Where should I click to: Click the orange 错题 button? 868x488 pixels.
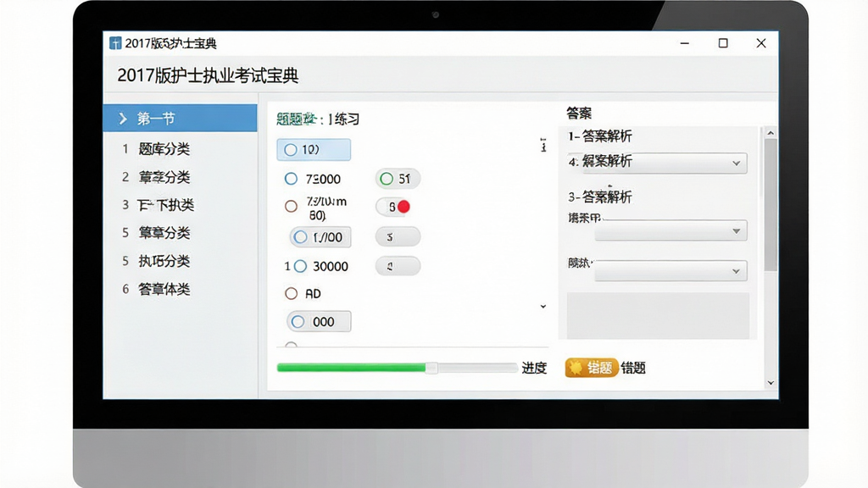[x=591, y=368]
